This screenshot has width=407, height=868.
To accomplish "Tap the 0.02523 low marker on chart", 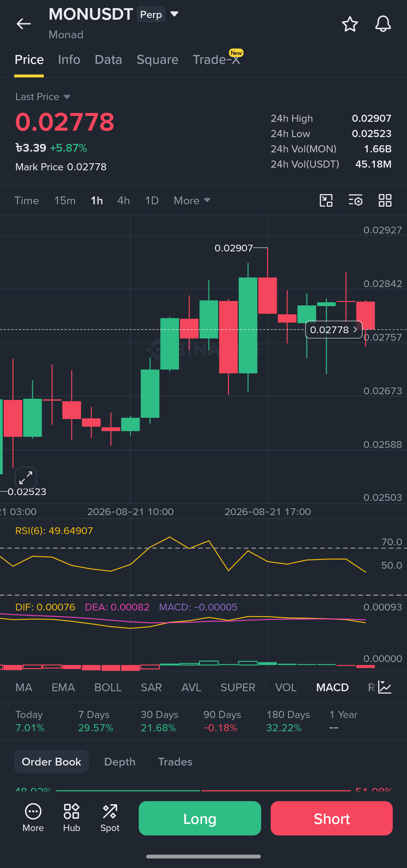I will (x=27, y=492).
